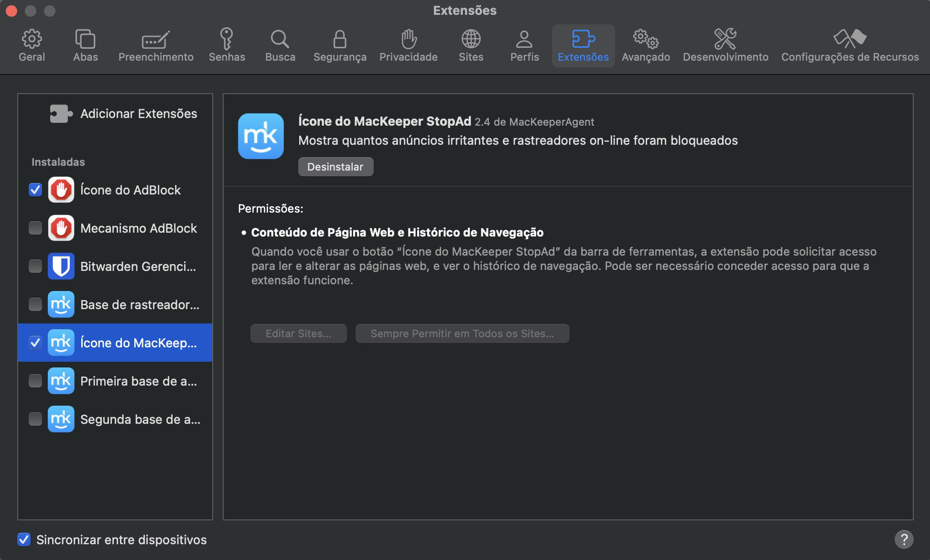This screenshot has width=930, height=560.
Task: Click the Desinstalar button
Action: [335, 167]
